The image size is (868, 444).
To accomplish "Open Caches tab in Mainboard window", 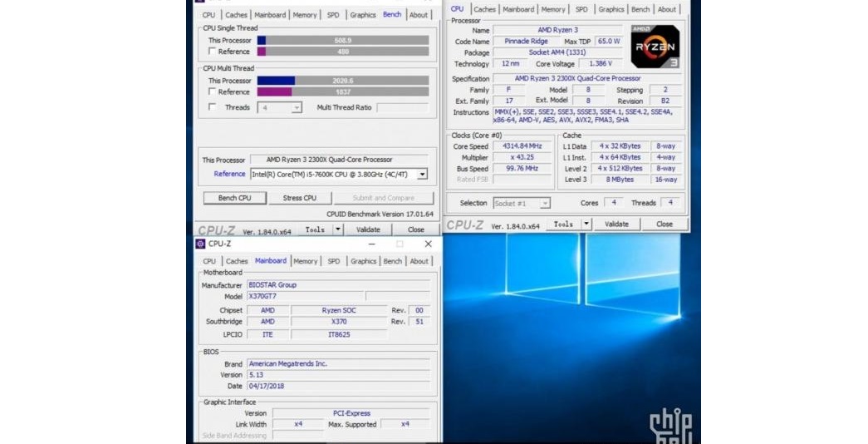I will point(237,261).
